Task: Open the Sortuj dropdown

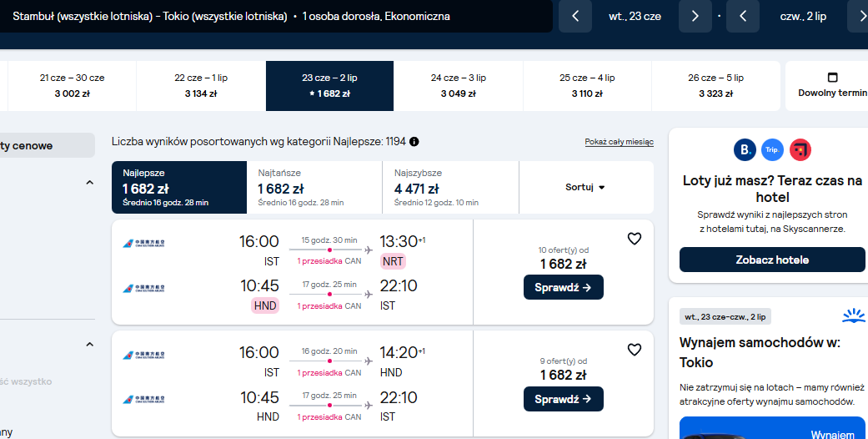Action: tap(585, 187)
